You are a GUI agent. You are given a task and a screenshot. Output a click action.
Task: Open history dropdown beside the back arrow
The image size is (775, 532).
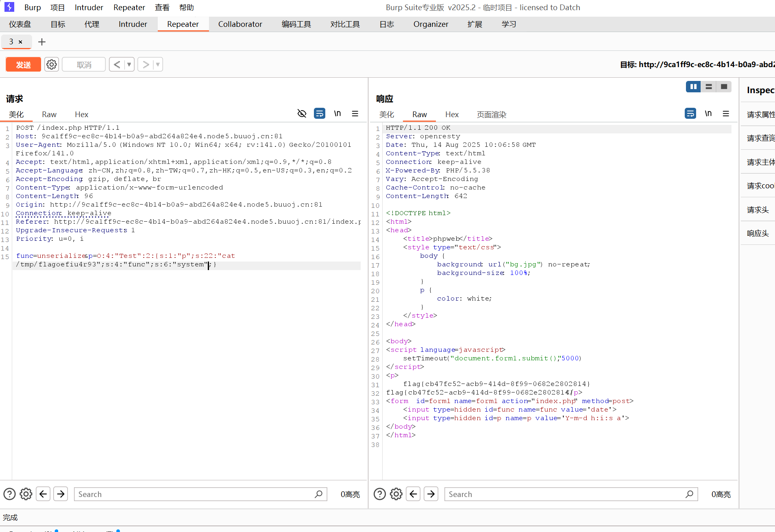tap(129, 64)
